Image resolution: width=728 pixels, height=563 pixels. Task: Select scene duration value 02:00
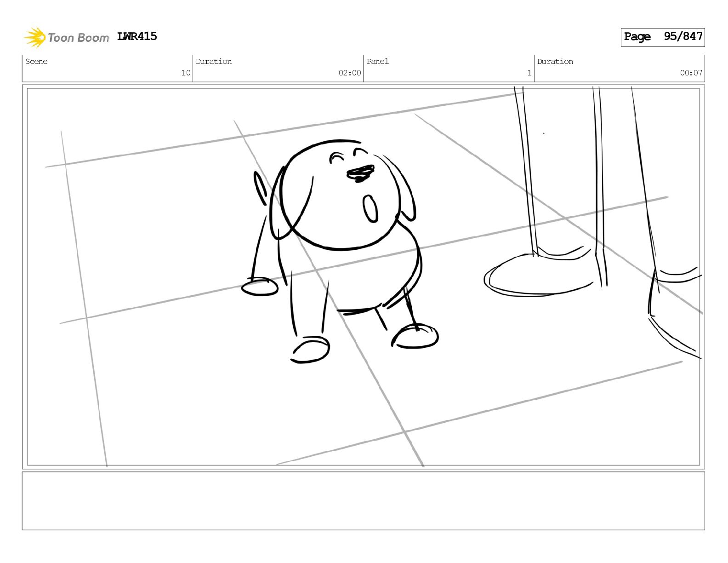[350, 73]
